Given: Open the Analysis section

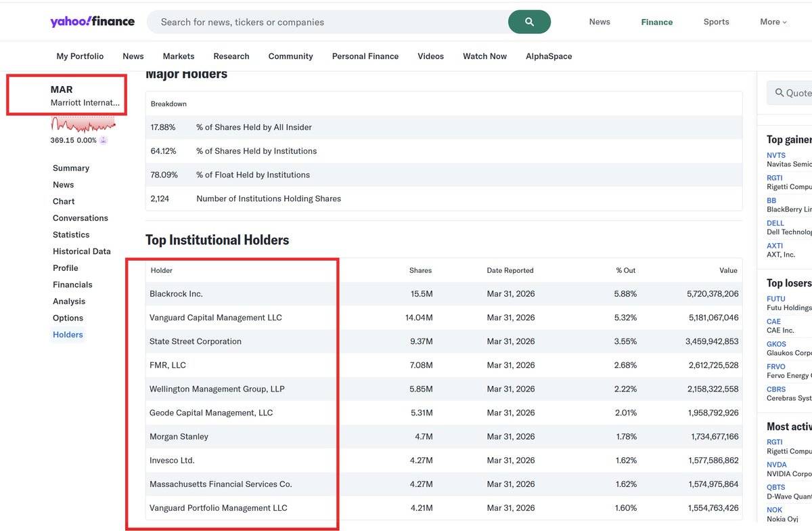Looking at the screenshot, I should pyautogui.click(x=69, y=301).
